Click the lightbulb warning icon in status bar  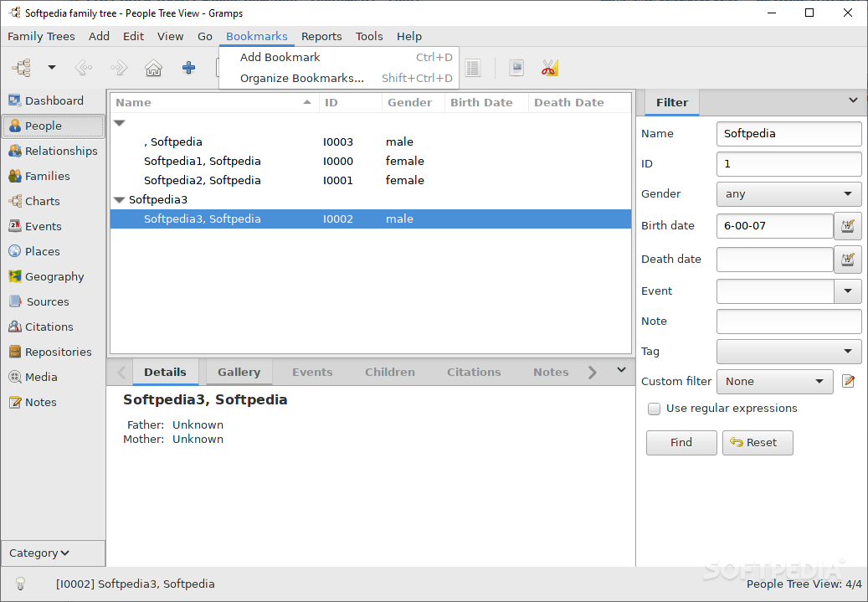[20, 584]
